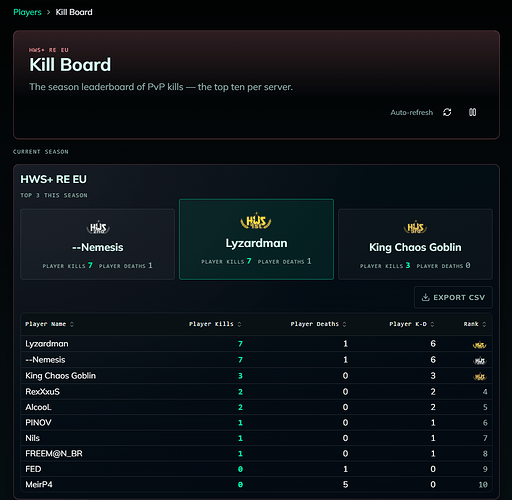512x500 pixels.
Task: Select the AlcooL row name
Action: (38, 407)
